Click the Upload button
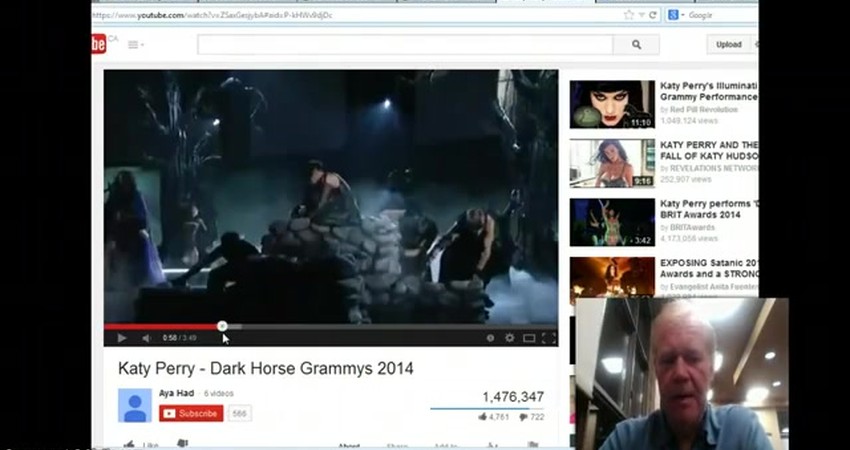 point(728,45)
